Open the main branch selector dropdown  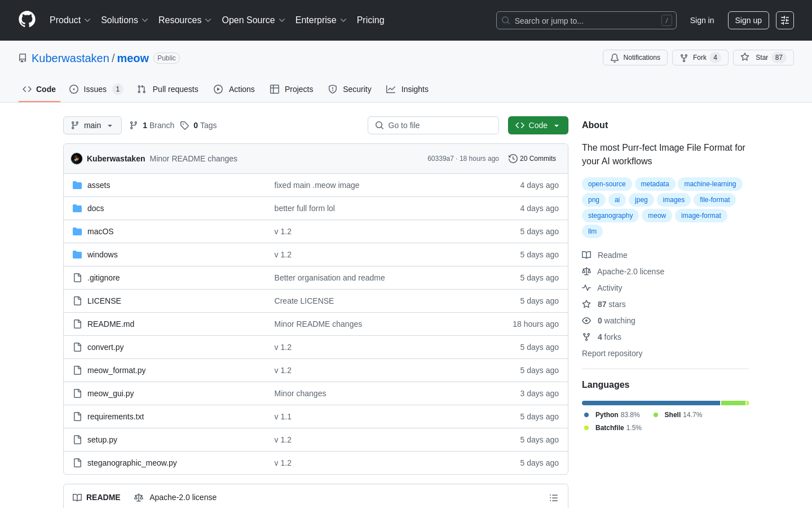click(x=92, y=125)
